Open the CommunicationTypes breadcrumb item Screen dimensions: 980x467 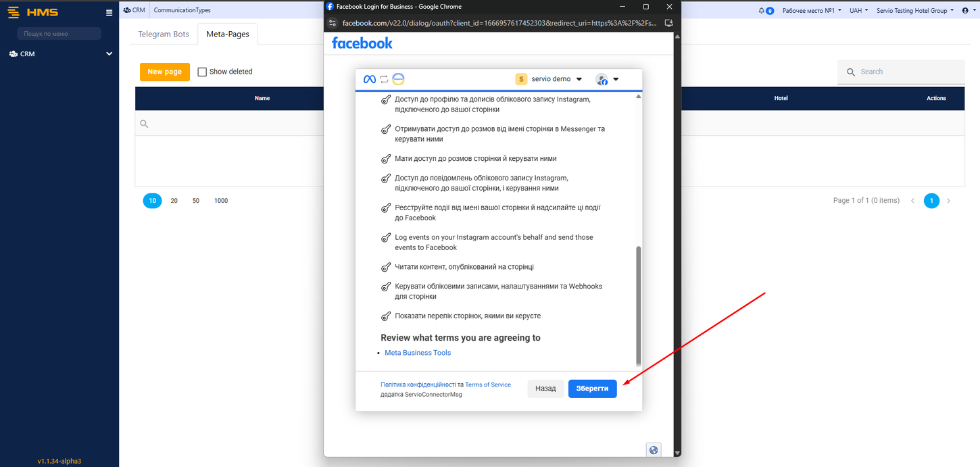click(182, 9)
